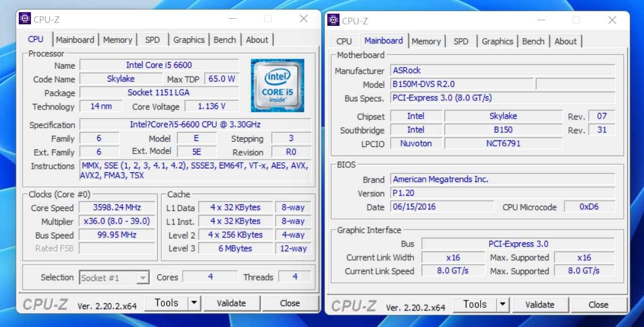Viewport: 644px width, 327px height.
Task: Go to Bench tab in right window
Action: 533,41
